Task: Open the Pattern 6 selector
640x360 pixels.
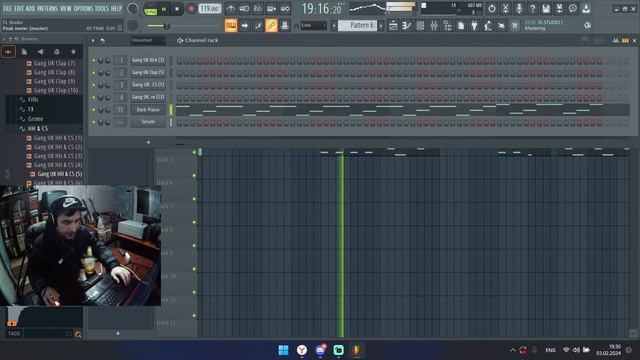Action: click(x=358, y=25)
